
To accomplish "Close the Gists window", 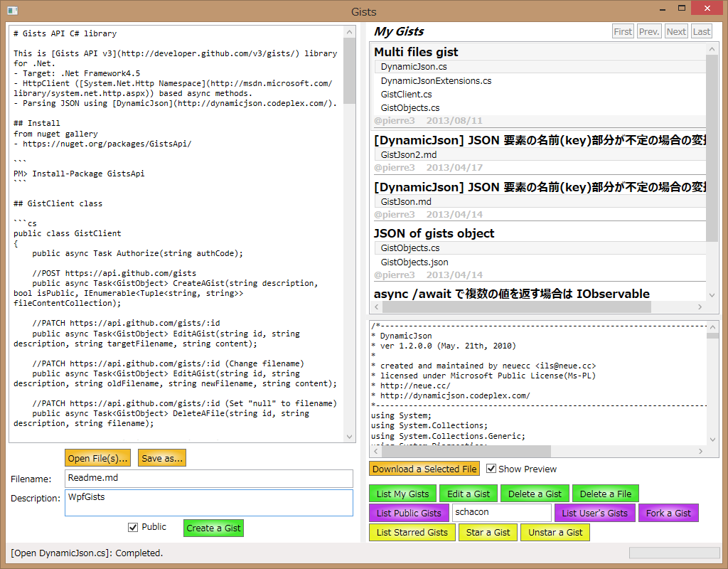I will tap(707, 8).
